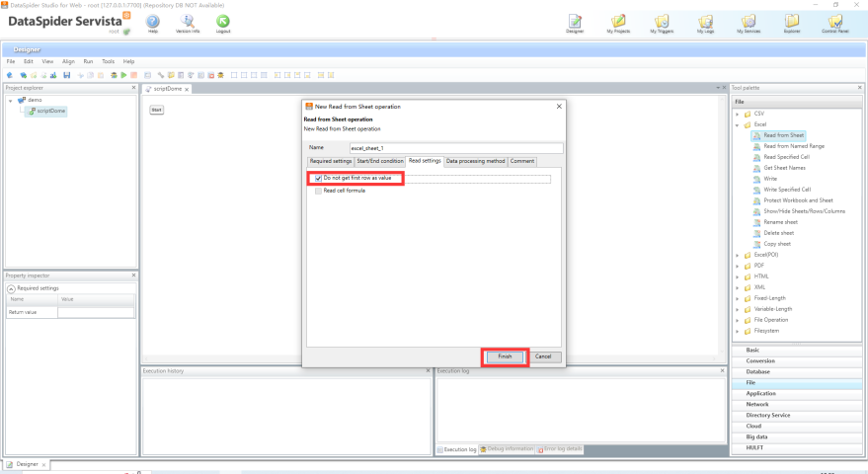Select Protect Workbook and Sheet tool
This screenshot has height=474, width=868.
coord(798,200)
